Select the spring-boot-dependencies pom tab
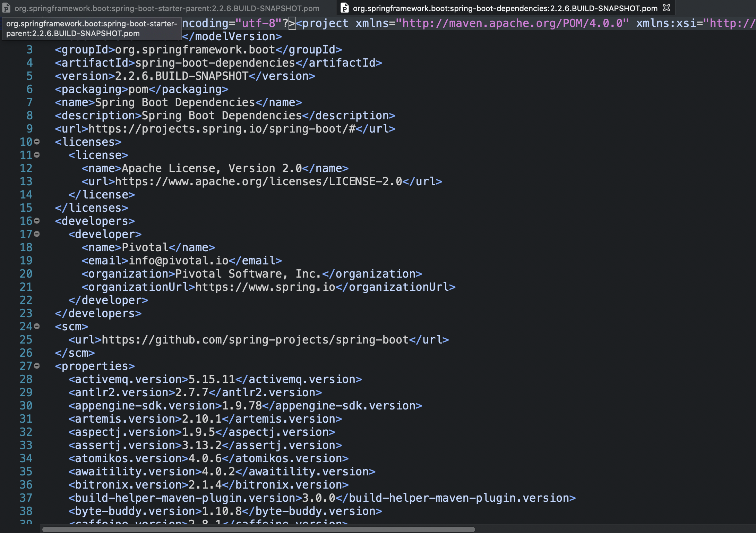This screenshot has height=533, width=756. click(505, 8)
